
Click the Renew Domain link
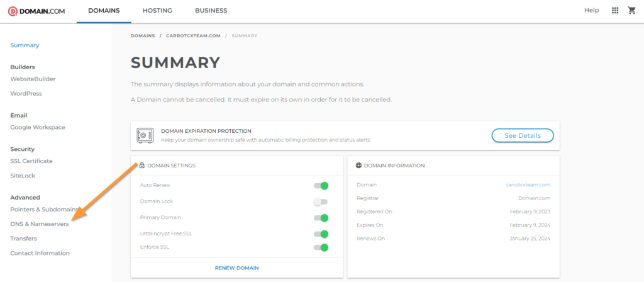(236, 268)
